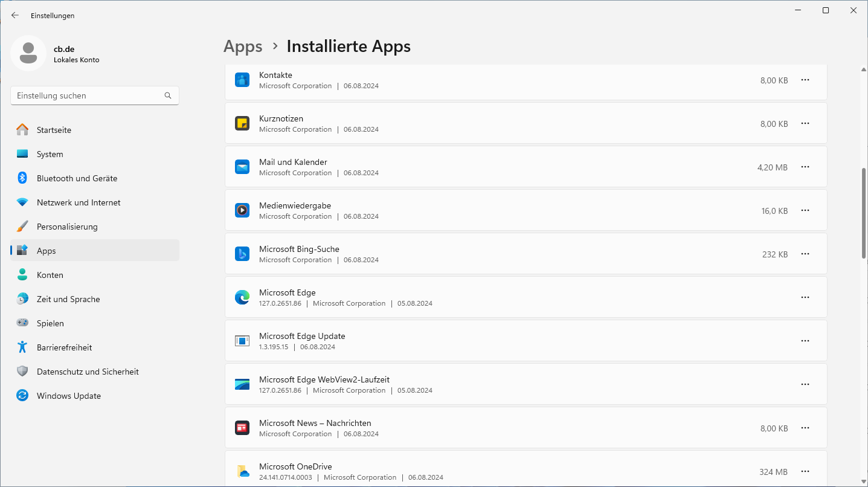Click the Apps breadcrumb link

(x=243, y=47)
